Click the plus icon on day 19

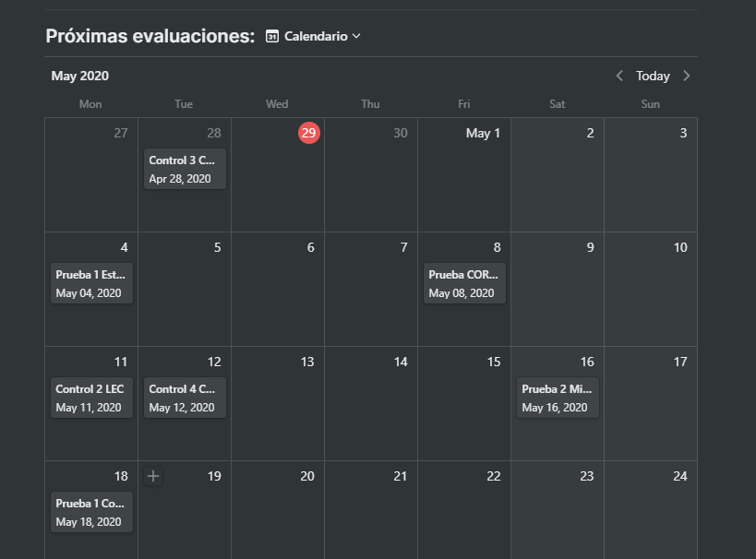point(153,476)
